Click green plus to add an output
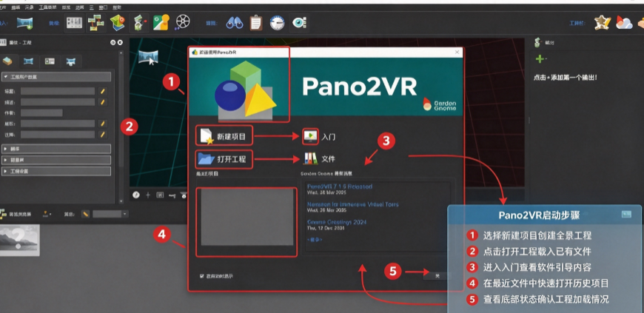The height and width of the screenshot is (313, 644). click(539, 59)
